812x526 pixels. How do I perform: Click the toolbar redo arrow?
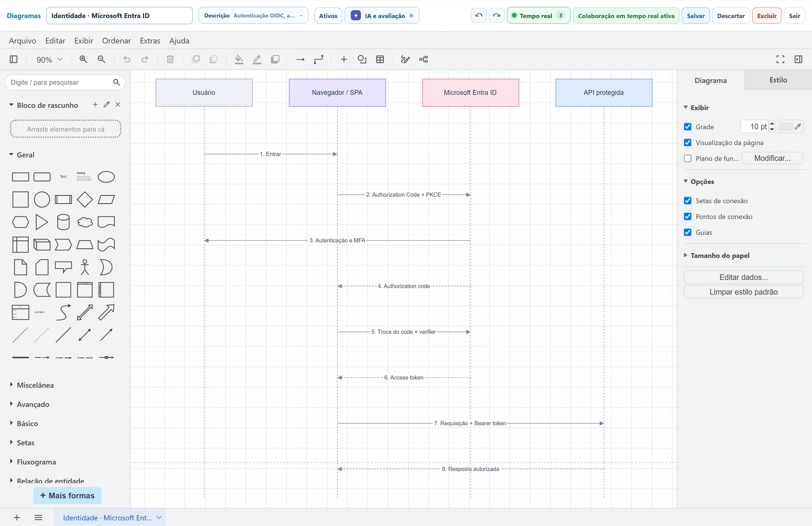145,60
